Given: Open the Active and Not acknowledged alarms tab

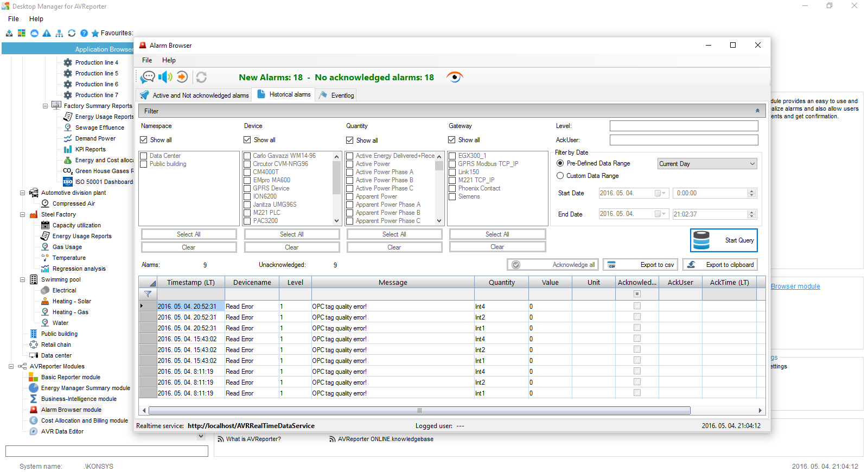Looking at the screenshot, I should click(195, 95).
